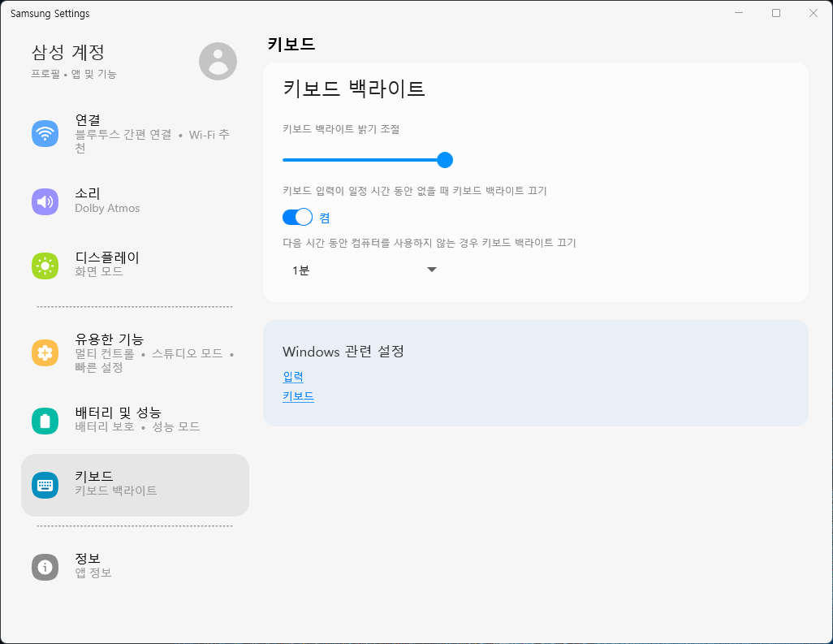Go to 배터리 보호 성능 모드 entry text
The width and height of the screenshot is (833, 644).
click(x=137, y=419)
